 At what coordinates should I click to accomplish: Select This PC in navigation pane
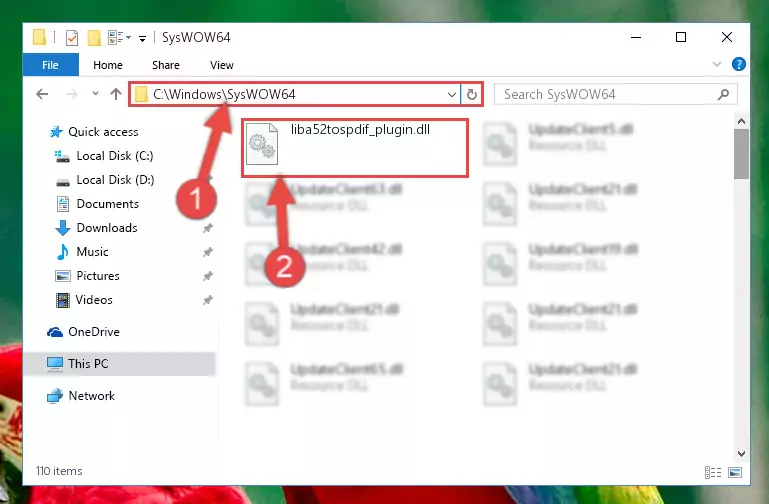pos(120,364)
